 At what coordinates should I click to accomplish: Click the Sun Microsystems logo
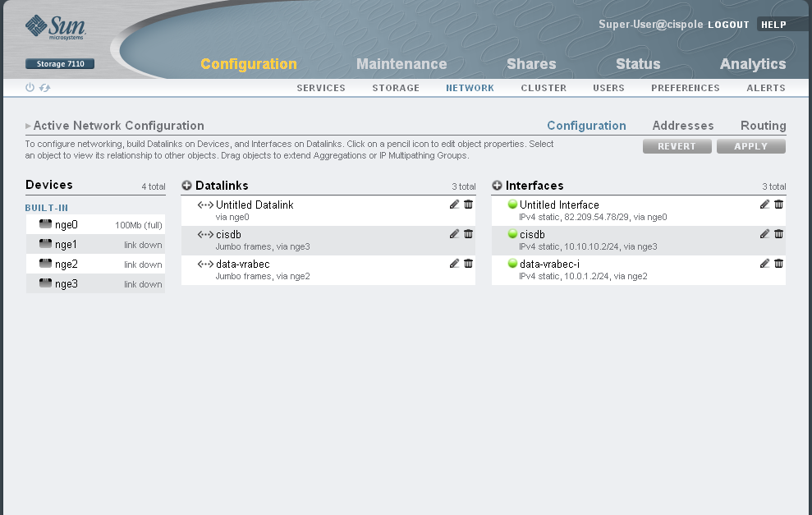coord(55,27)
